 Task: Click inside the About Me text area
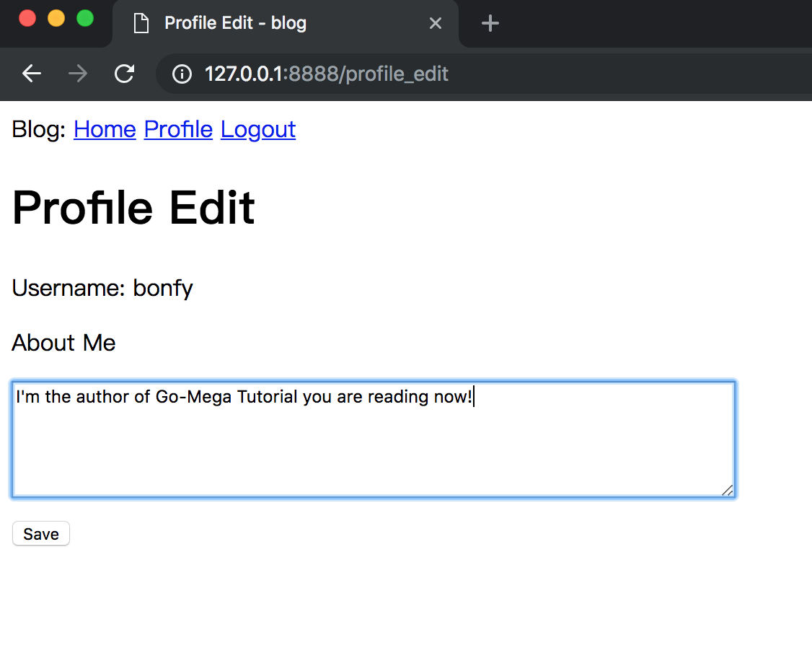click(x=373, y=440)
